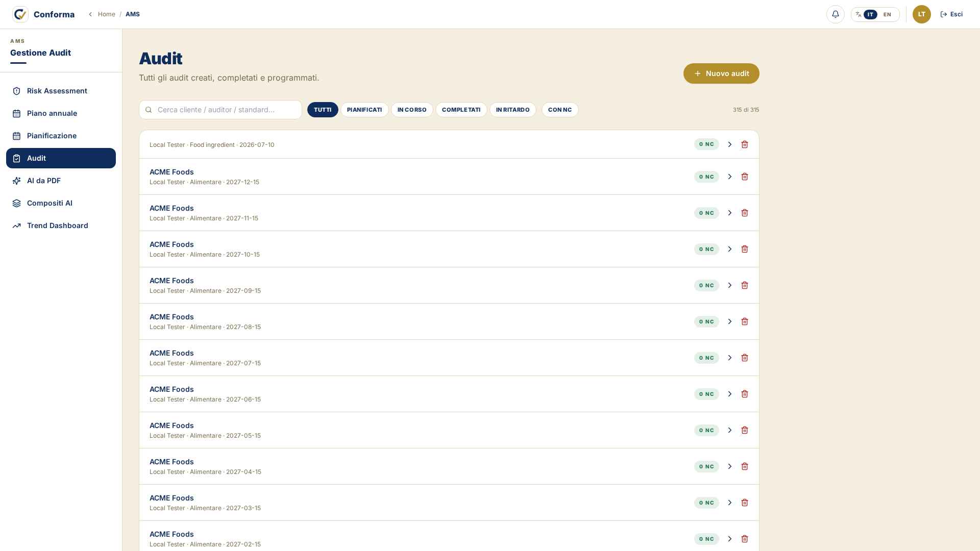Select Audit in the sidebar
The height and width of the screenshot is (551, 980).
click(61, 158)
